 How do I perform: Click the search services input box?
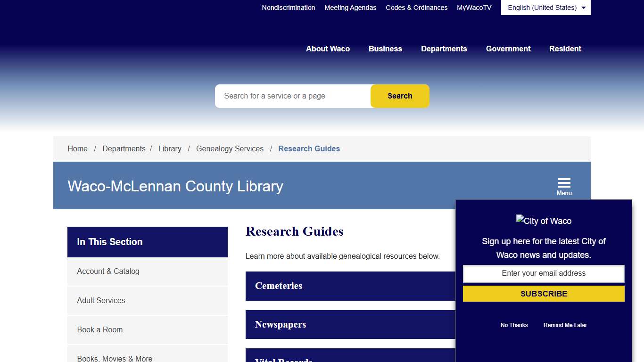coord(292,96)
